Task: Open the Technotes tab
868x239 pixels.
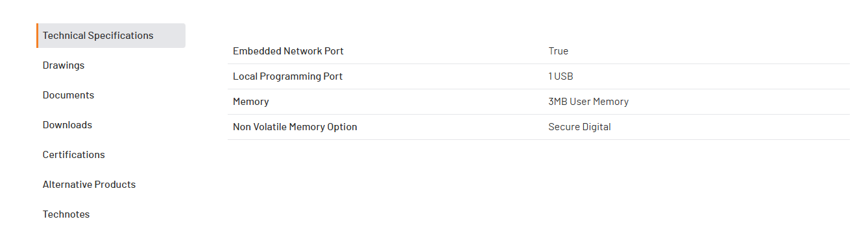Action: [x=66, y=214]
